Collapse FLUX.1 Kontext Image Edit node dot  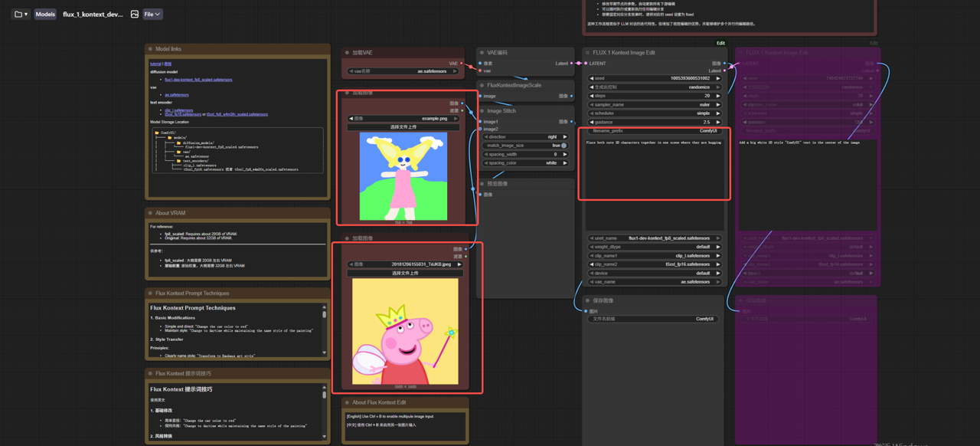coord(588,53)
